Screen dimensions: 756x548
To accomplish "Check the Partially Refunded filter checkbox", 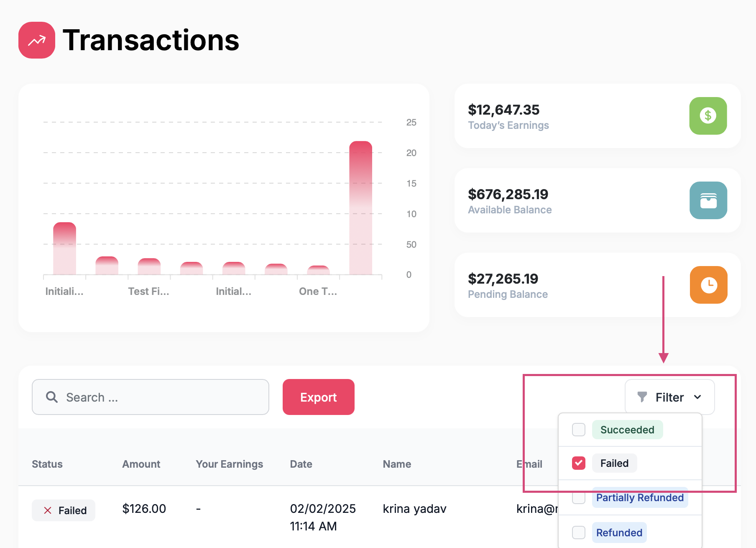I will (579, 497).
